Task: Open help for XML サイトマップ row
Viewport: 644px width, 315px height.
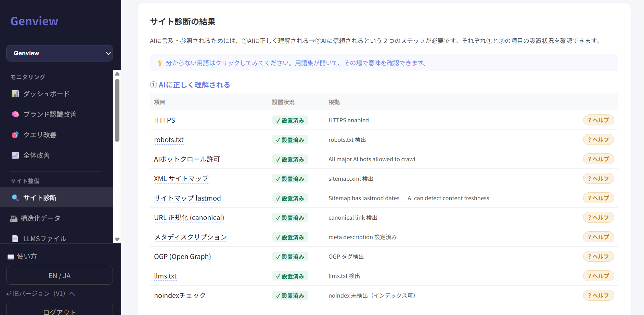Action: point(598,179)
